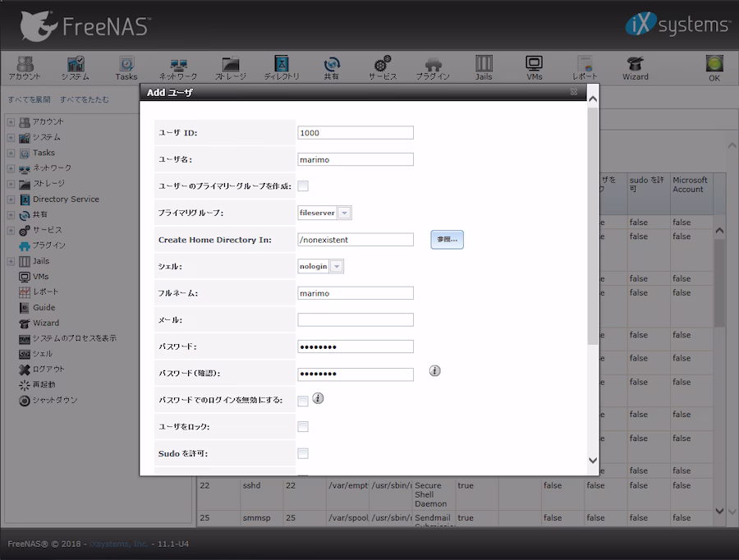Click Create Home Directory In field
This screenshot has height=560, width=739.
[x=356, y=240]
